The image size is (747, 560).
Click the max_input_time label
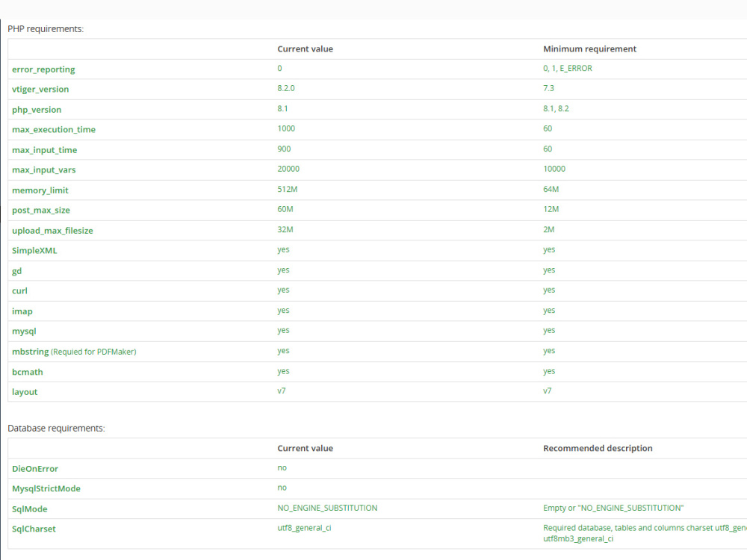click(44, 150)
